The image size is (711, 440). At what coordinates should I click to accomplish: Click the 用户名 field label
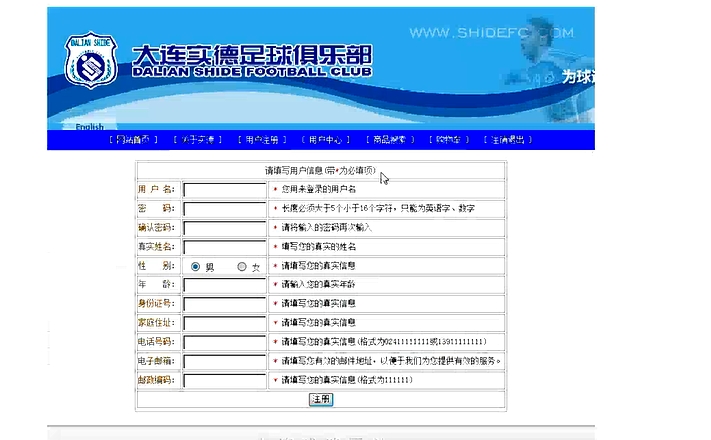coord(156,189)
